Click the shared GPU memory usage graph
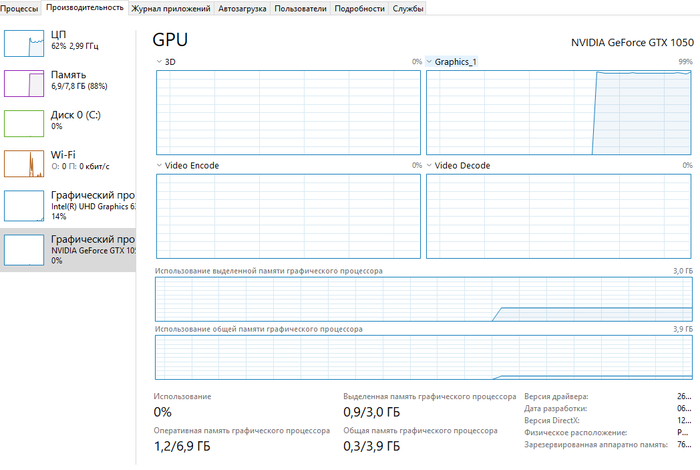 (x=424, y=357)
